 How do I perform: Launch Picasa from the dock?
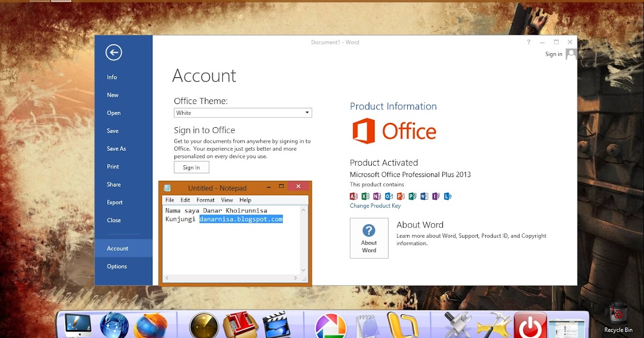point(330,326)
